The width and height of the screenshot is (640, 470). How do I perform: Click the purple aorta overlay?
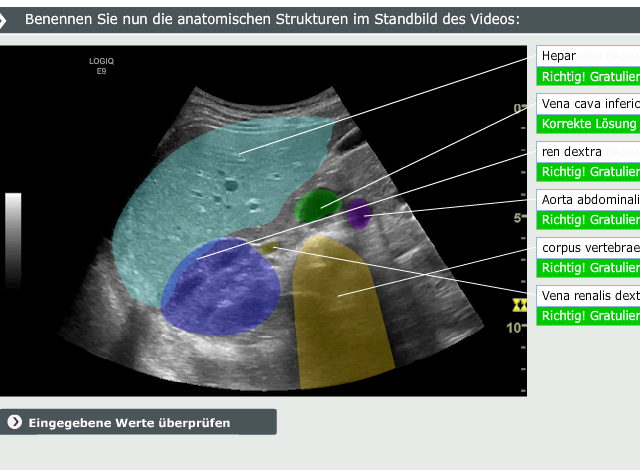[358, 213]
